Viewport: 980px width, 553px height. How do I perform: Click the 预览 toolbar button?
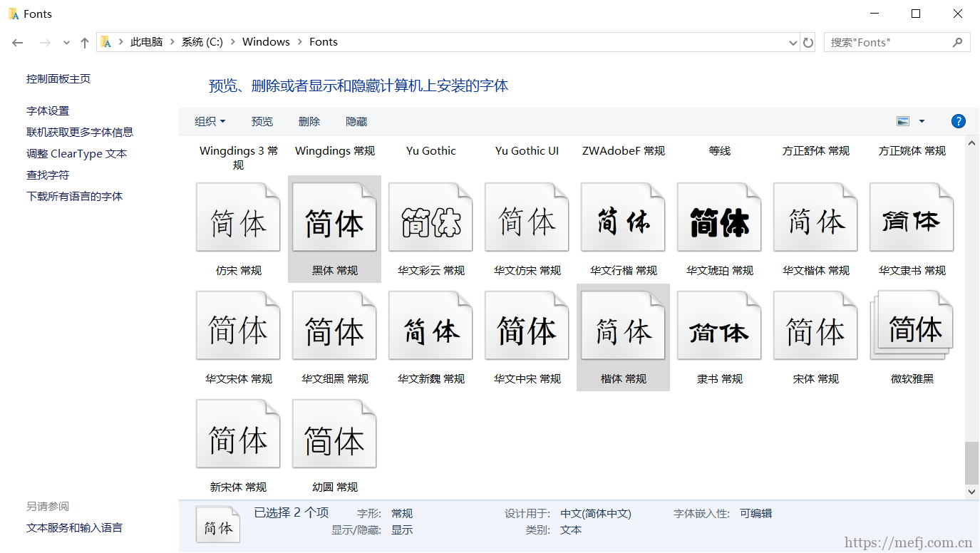262,122
